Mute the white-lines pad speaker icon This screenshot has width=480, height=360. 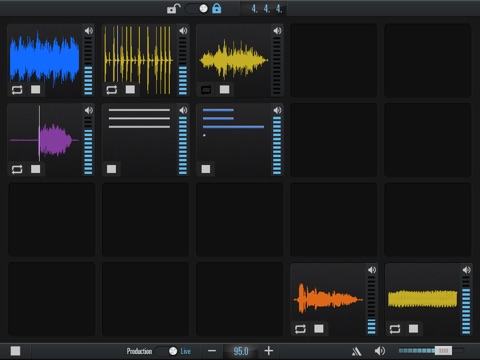tap(183, 110)
